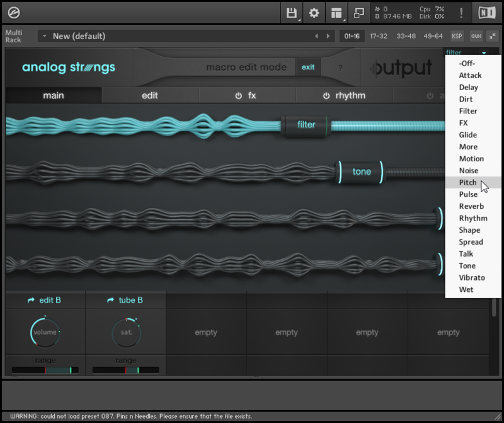Screen dimensions: 504x423
Task: Pick More in the macro menu
Action: 473,147
